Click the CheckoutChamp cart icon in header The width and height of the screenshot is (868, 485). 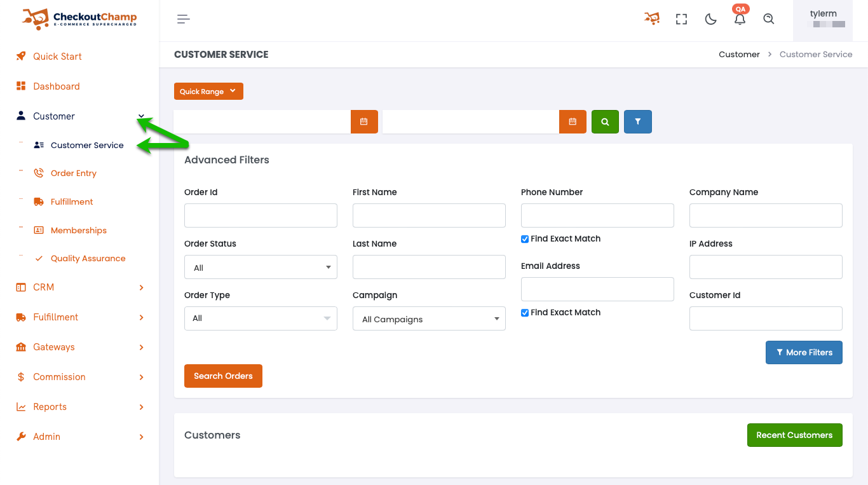(651, 19)
